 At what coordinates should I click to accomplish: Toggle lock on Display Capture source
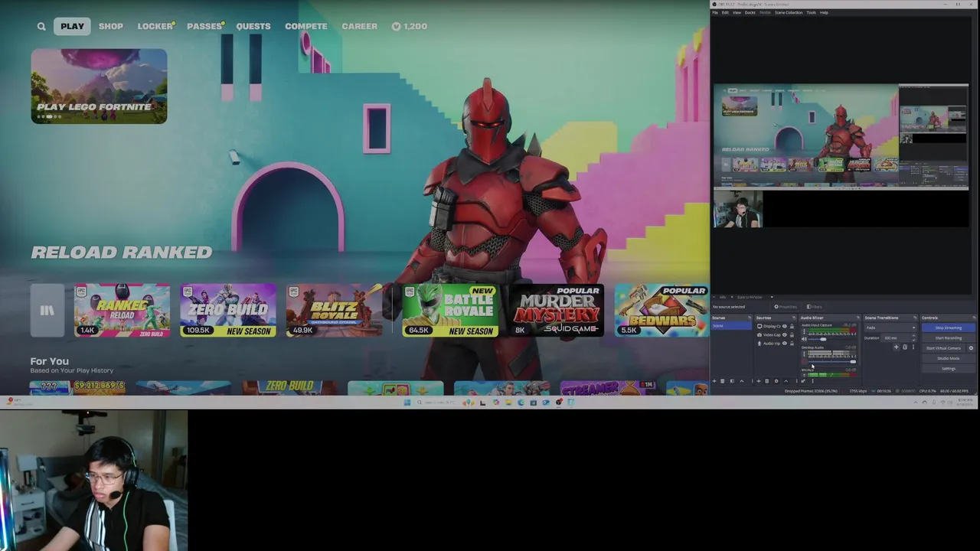coord(792,326)
